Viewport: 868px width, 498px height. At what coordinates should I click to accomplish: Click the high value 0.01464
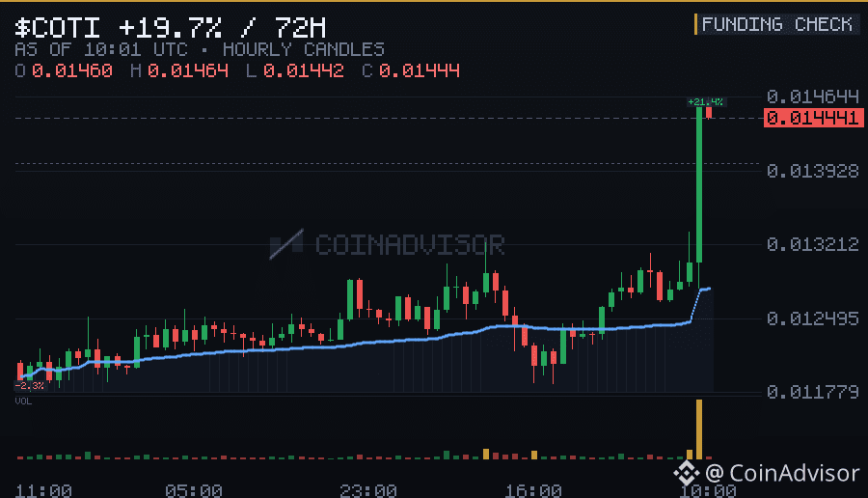(188, 70)
